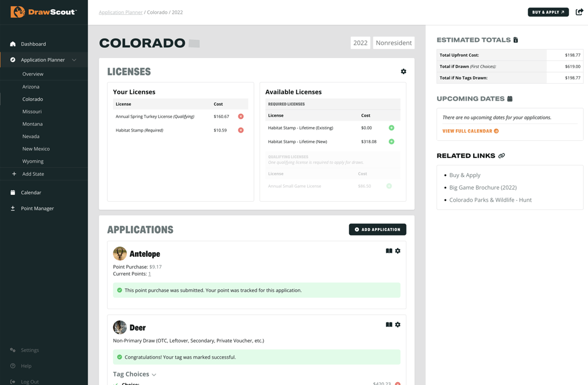Add Habitat Stamp Lifetime (Existing)
Screen dimensions: 588x385
392,128
